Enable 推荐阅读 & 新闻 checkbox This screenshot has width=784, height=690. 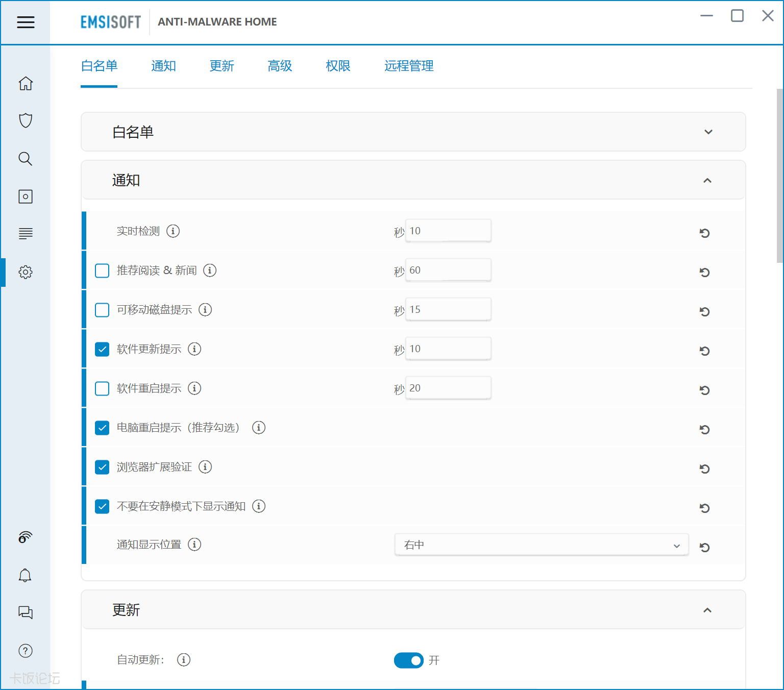coord(102,270)
